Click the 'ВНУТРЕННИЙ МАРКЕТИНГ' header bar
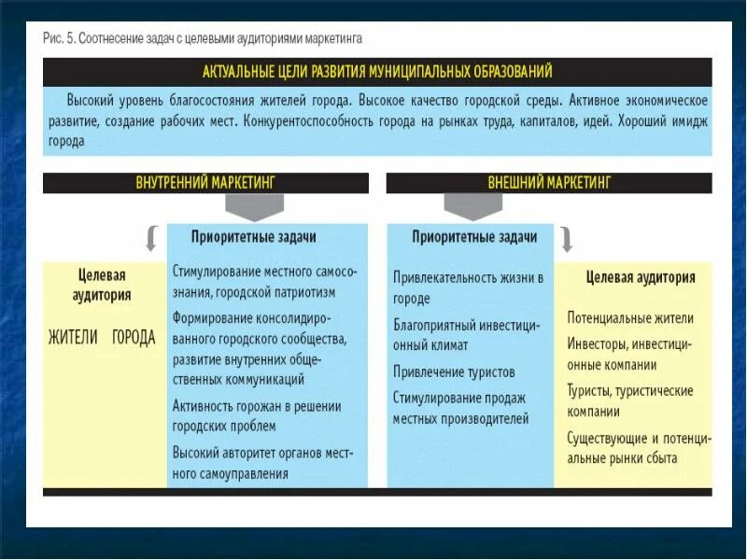The width and height of the screenshot is (747, 560). coord(205,183)
